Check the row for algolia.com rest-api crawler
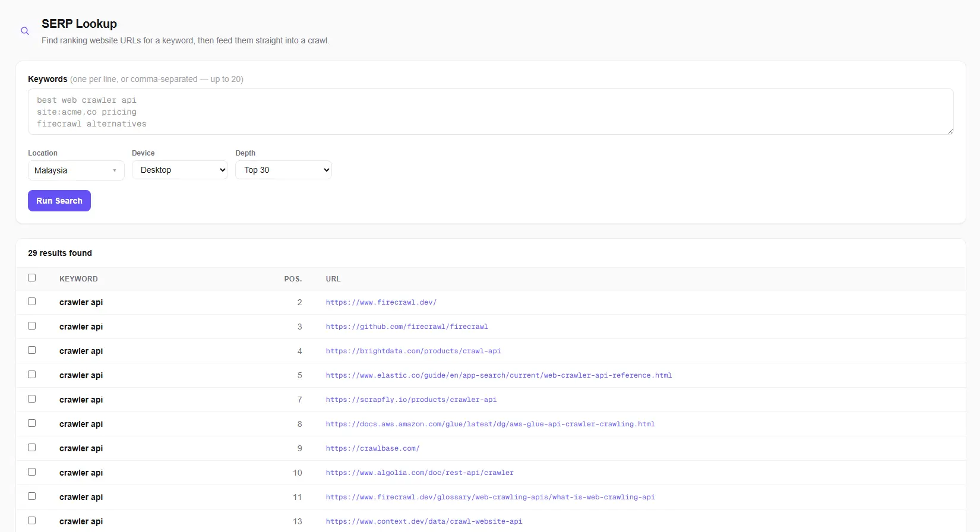Image resolution: width=980 pixels, height=532 pixels. coord(32,472)
